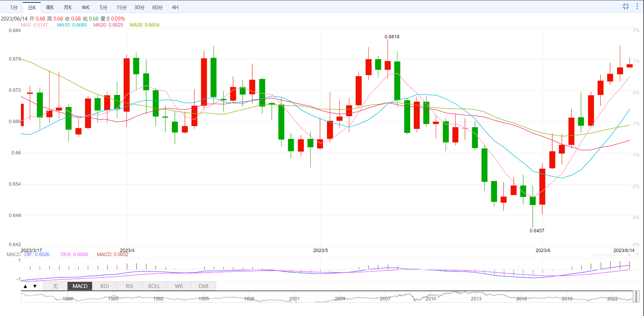644x316 pixels.
Task: Change chart to 60分 interval
Action: pos(157,7)
